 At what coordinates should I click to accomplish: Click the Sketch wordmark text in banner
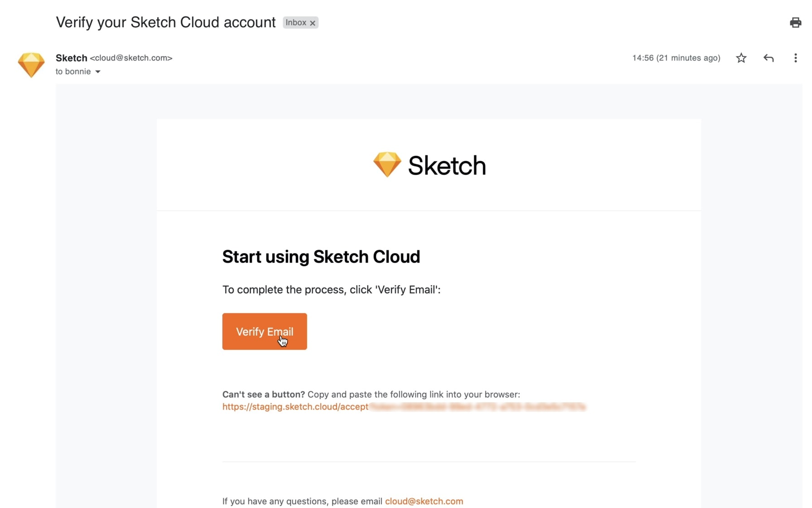(x=446, y=166)
